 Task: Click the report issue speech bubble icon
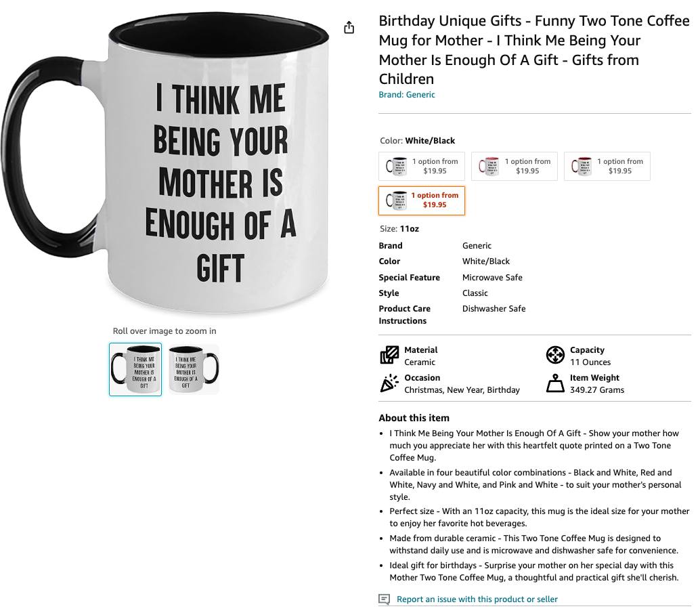pyautogui.click(x=384, y=599)
